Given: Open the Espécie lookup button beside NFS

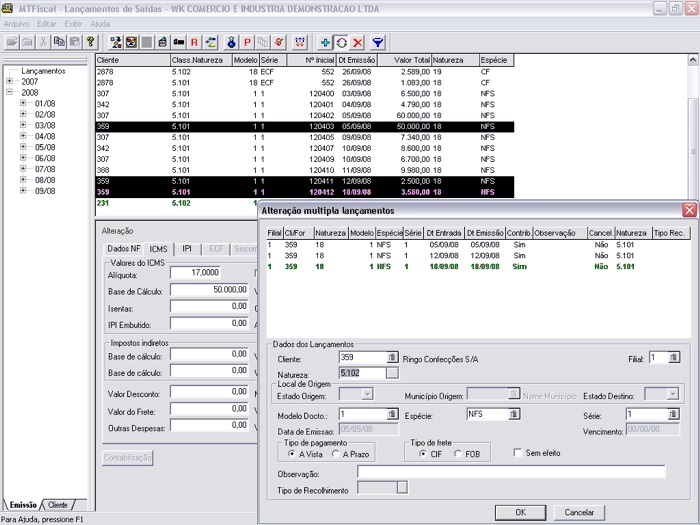Looking at the screenshot, I should [x=514, y=414].
